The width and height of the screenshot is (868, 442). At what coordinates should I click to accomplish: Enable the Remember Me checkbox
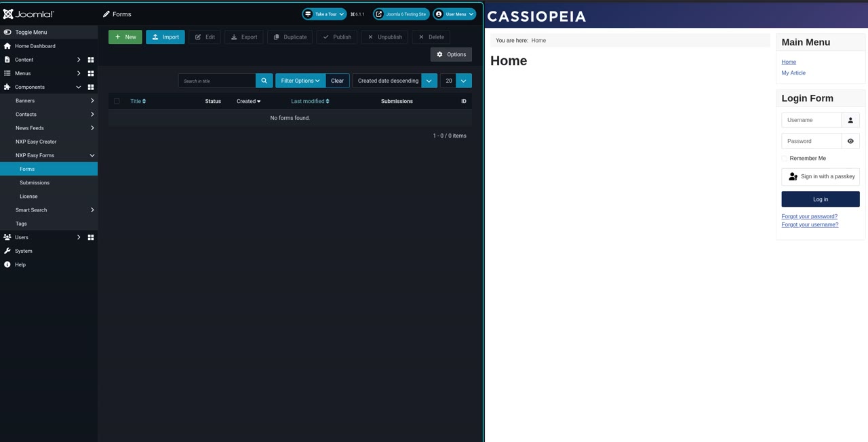785,158
